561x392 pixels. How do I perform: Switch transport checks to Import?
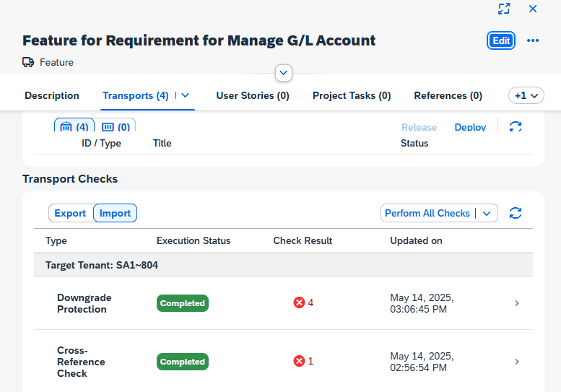[x=115, y=213]
